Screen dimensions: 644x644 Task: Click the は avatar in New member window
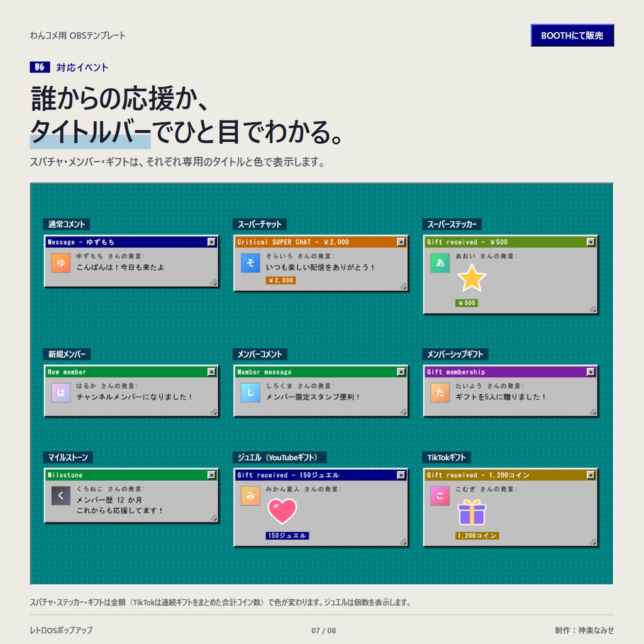pos(61,392)
